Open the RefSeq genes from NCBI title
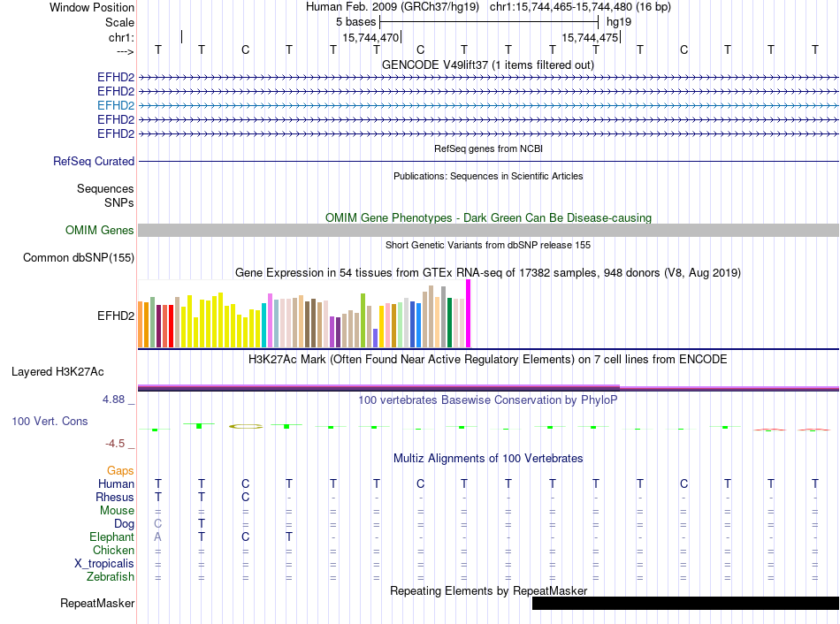The width and height of the screenshot is (840, 624). [x=488, y=148]
